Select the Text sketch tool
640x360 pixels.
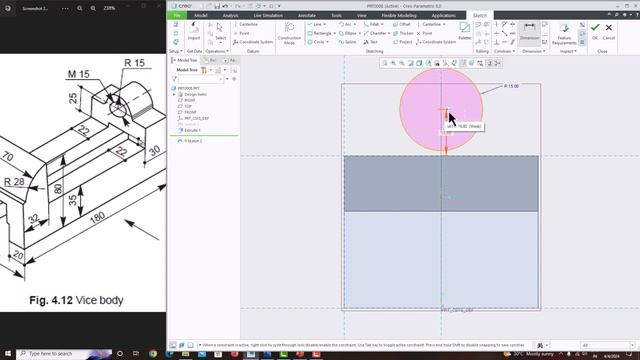371,42
